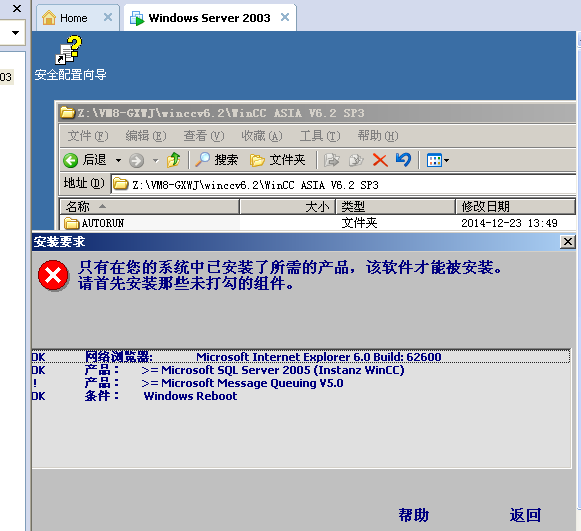Open the 工具(T) menu
Viewport: 581px width, 531px height.
coord(320,136)
